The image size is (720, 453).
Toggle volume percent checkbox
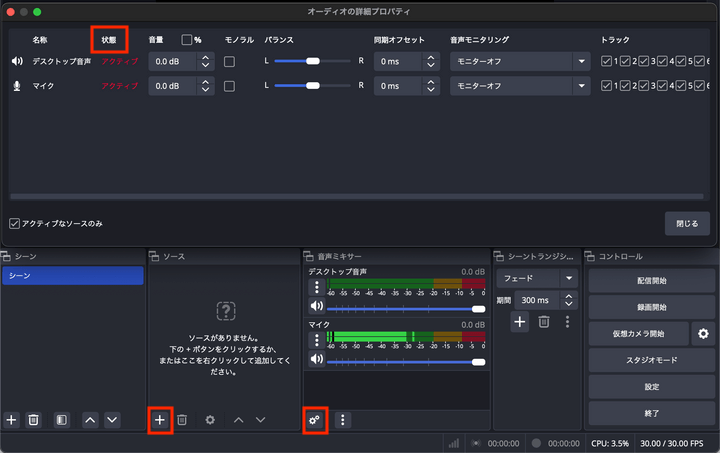tap(186, 40)
